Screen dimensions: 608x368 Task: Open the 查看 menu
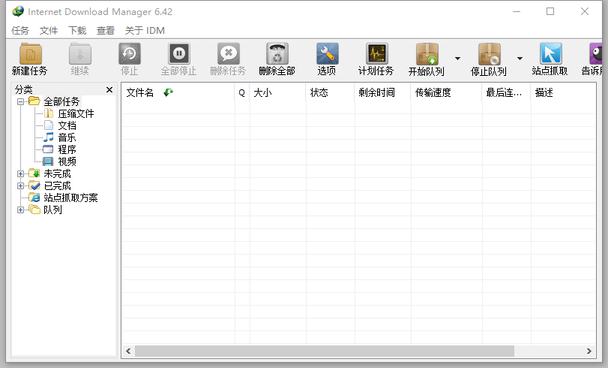pyautogui.click(x=105, y=30)
